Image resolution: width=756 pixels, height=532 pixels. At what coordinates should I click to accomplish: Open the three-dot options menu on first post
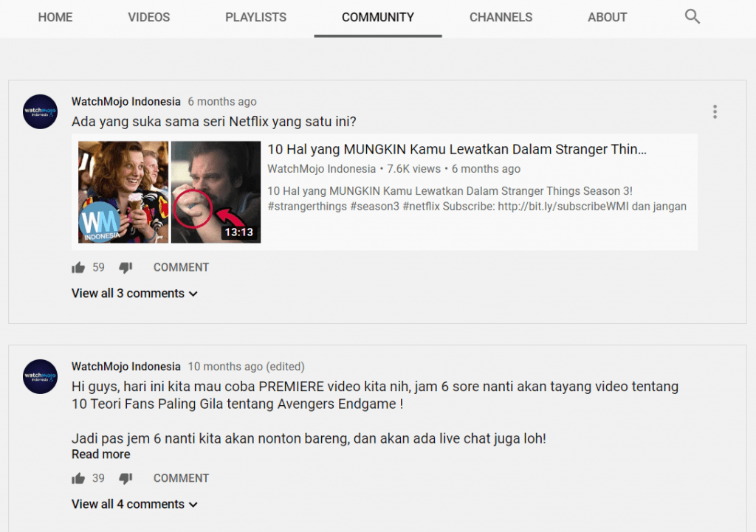(715, 111)
